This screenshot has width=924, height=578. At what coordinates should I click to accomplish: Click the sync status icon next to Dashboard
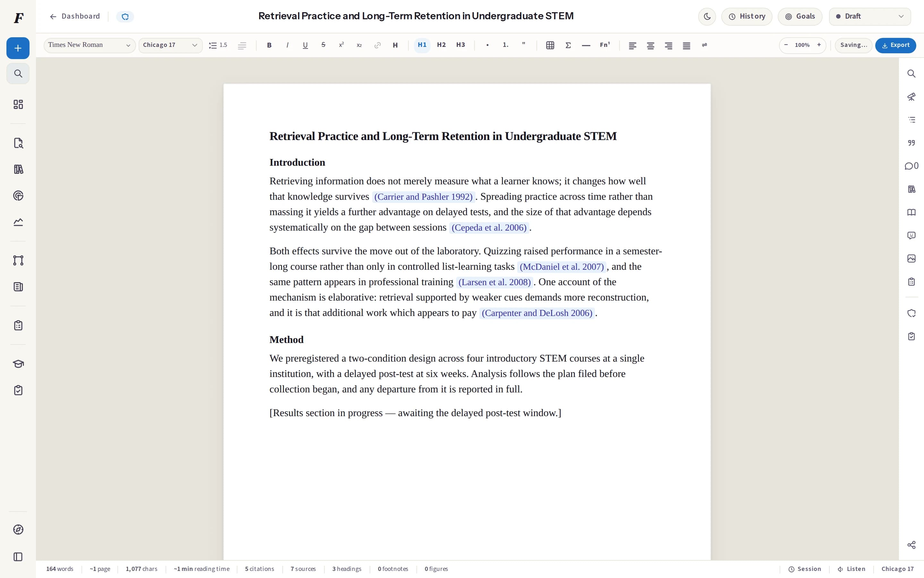point(125,16)
